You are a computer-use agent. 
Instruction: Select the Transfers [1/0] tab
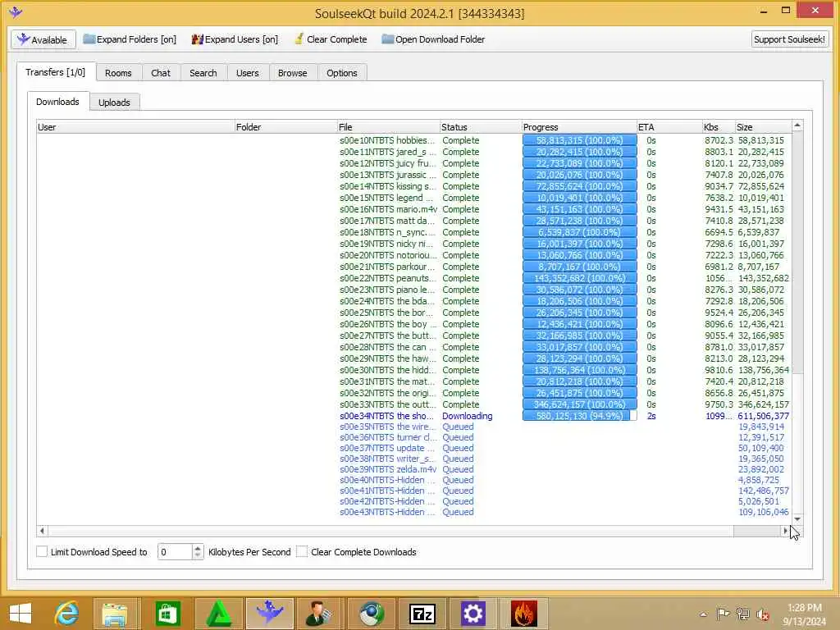56,72
